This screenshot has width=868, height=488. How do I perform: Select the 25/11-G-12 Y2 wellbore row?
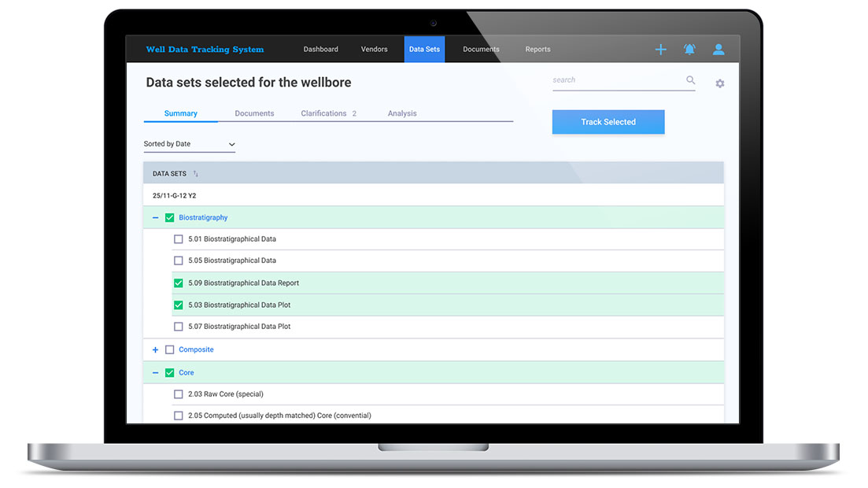(x=434, y=195)
